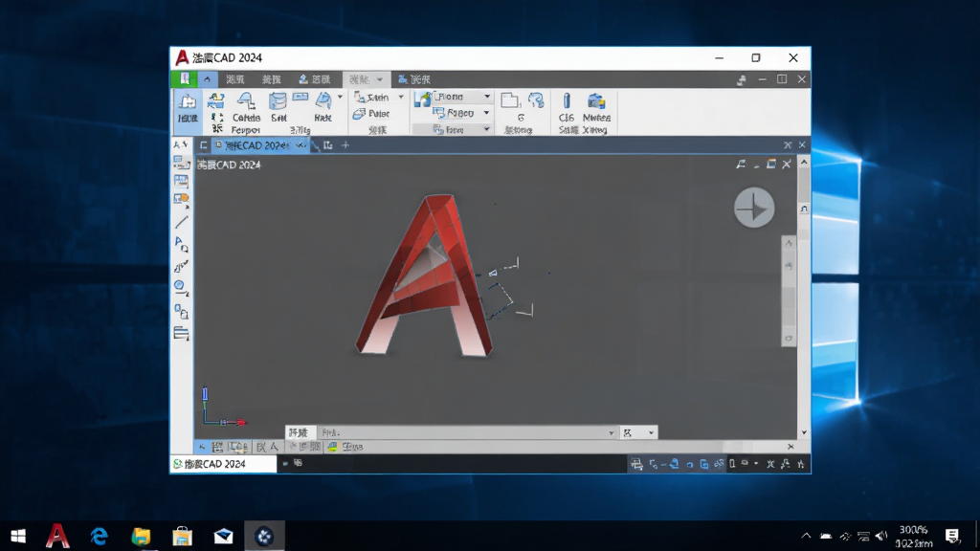Click the blue swirl icon beside folder

[x=536, y=100]
